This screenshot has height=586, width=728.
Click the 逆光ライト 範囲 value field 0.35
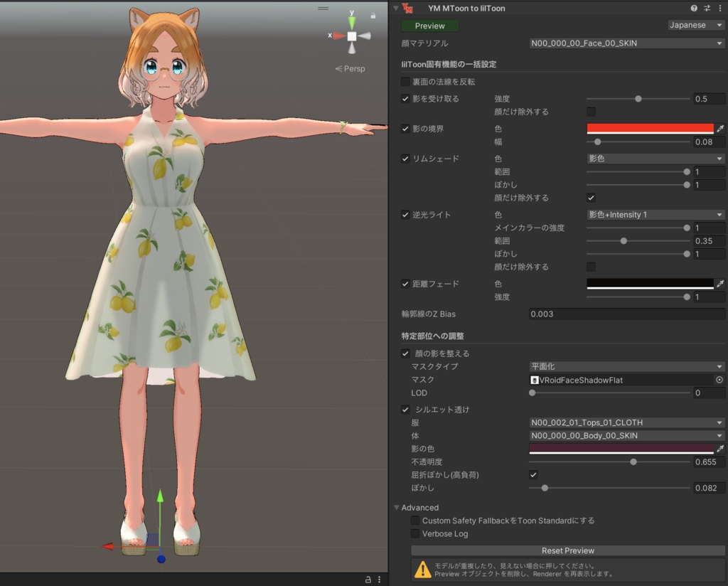(x=709, y=241)
